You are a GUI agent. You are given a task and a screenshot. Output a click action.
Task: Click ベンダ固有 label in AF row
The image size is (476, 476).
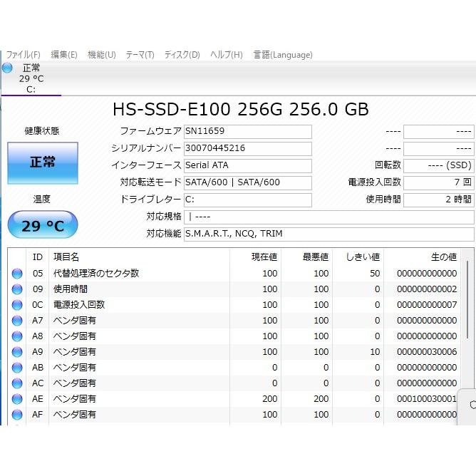75,415
